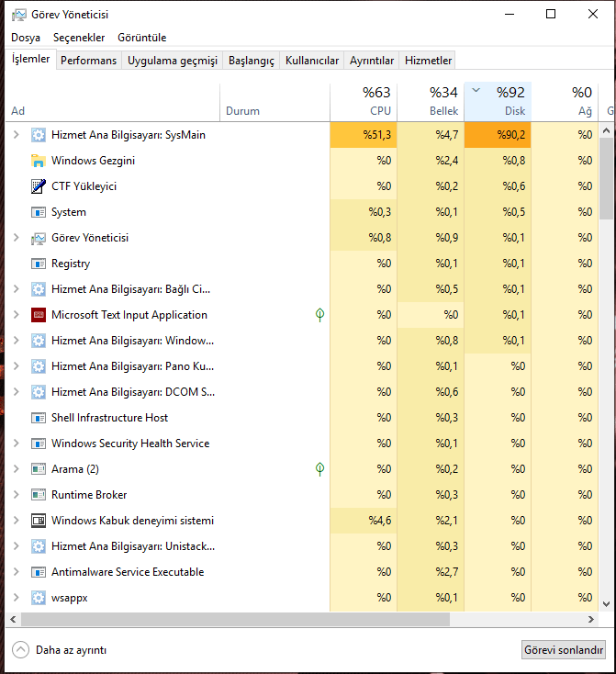This screenshot has height=674, width=616.
Task: Expand the SysMain service group
Action: (x=17, y=135)
